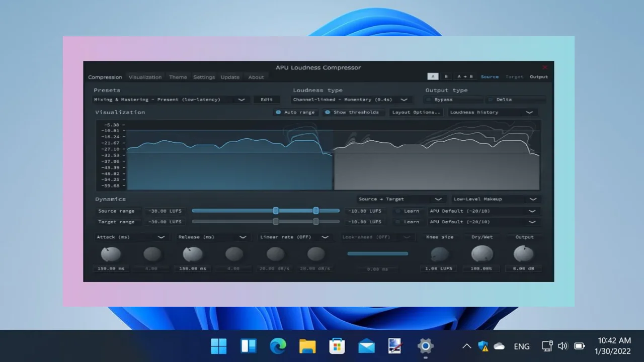Open the Theme tab

[x=178, y=77]
